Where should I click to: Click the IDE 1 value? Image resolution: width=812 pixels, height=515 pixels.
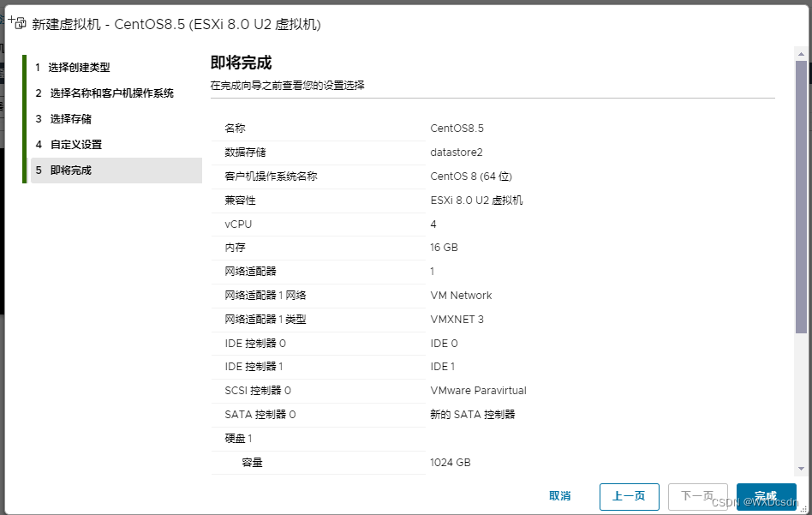442,367
